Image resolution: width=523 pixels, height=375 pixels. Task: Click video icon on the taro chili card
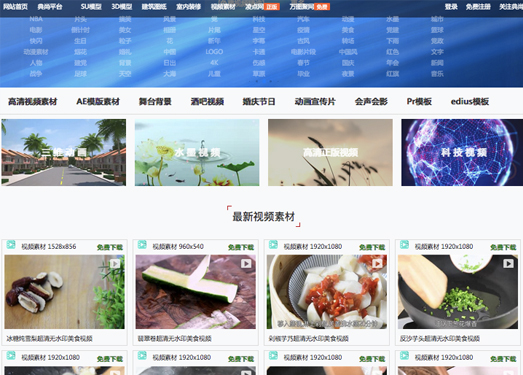coord(273,245)
